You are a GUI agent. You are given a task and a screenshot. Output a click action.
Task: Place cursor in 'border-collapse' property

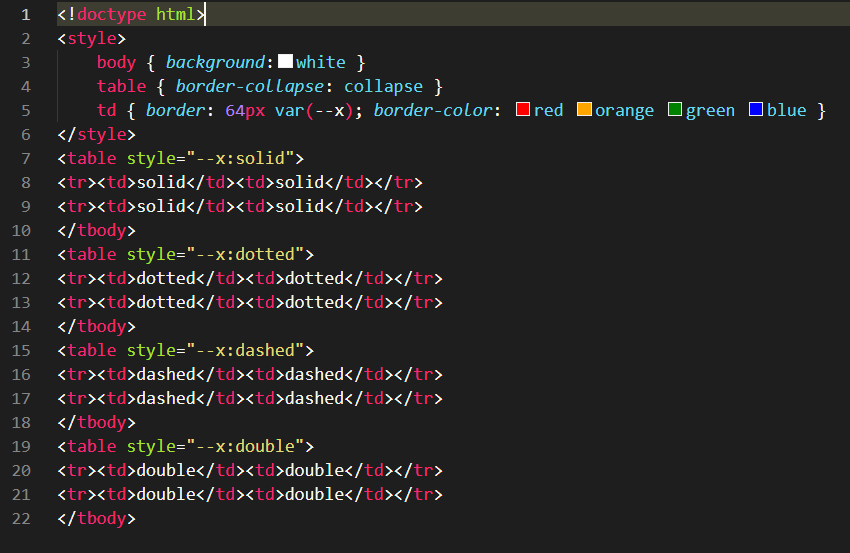[249, 86]
